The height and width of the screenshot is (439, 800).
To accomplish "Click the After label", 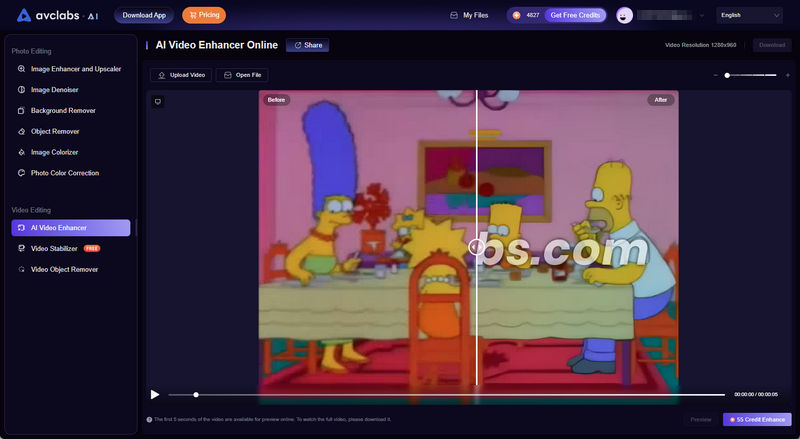I will [x=661, y=100].
